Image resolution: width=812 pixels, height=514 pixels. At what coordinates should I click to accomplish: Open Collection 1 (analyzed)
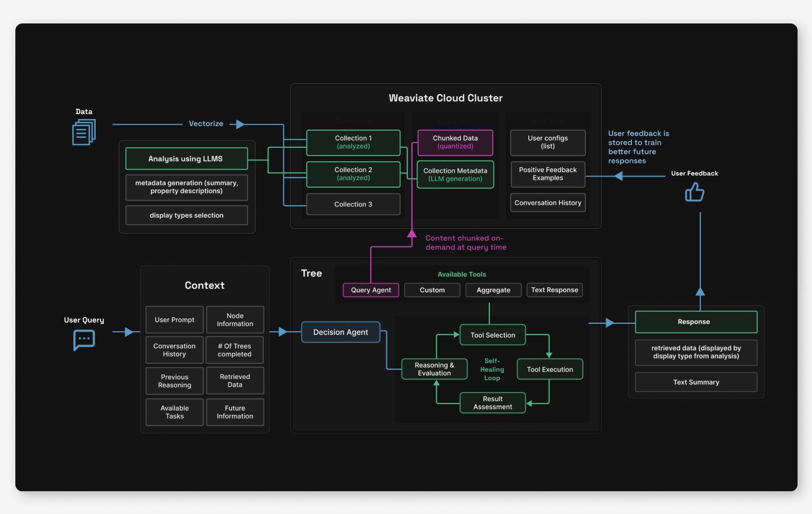coord(353,142)
